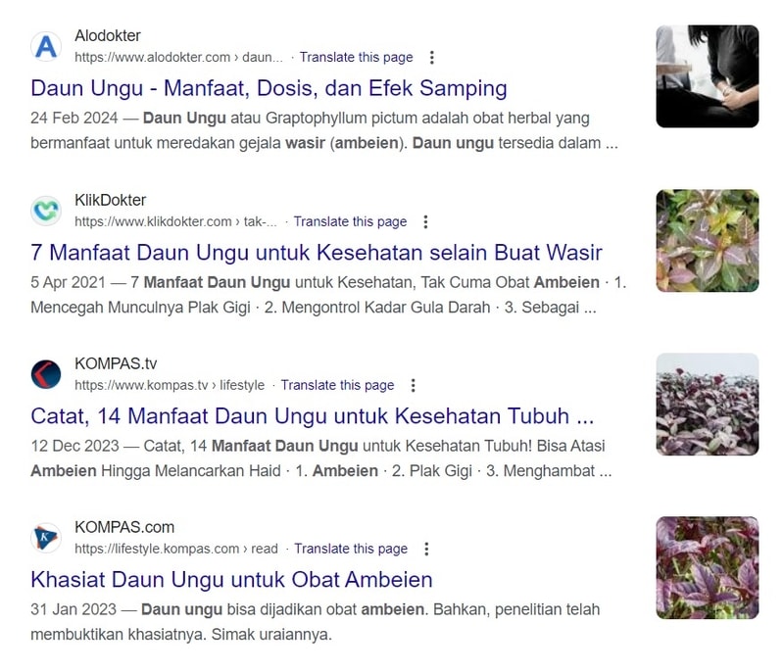Translate the KlikDokter result page

[x=350, y=221]
